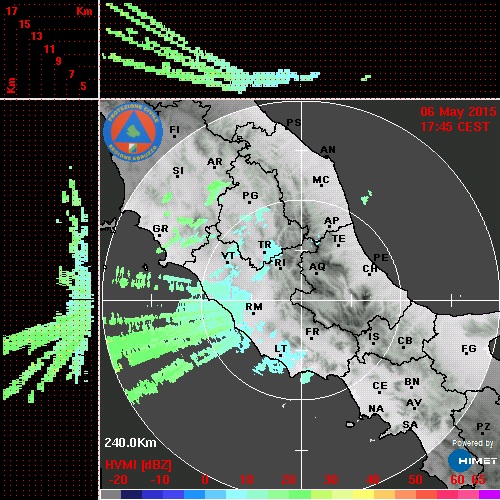Click the 15 height axis label
Image resolution: width=500 pixels, height=500 pixels.
pyautogui.click(x=24, y=24)
